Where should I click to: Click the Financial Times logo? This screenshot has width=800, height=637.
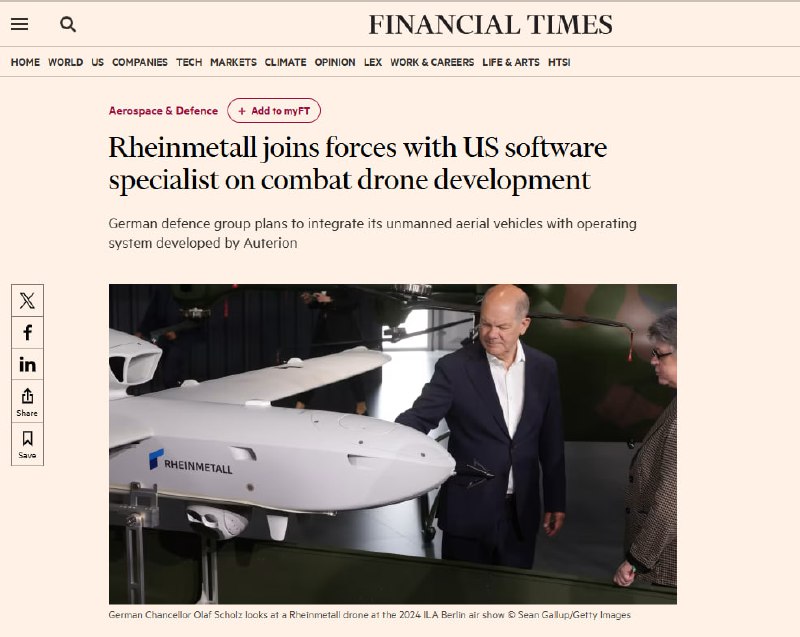pyautogui.click(x=490, y=24)
